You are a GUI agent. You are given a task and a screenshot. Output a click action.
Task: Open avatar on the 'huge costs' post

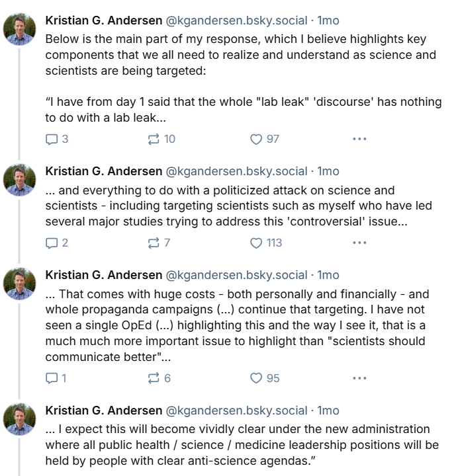click(19, 284)
